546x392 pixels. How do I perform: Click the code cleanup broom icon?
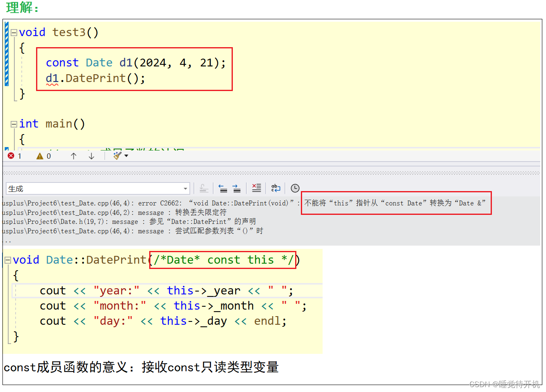(117, 156)
